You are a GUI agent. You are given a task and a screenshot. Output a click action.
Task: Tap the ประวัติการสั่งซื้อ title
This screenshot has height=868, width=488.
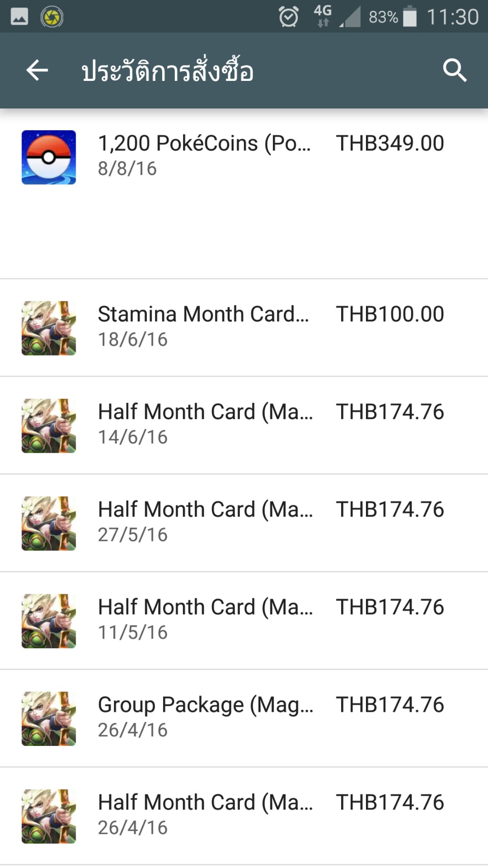[167, 70]
